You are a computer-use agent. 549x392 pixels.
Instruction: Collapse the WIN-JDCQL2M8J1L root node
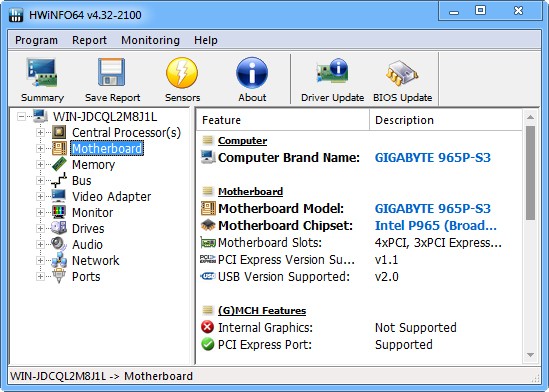tap(21, 116)
